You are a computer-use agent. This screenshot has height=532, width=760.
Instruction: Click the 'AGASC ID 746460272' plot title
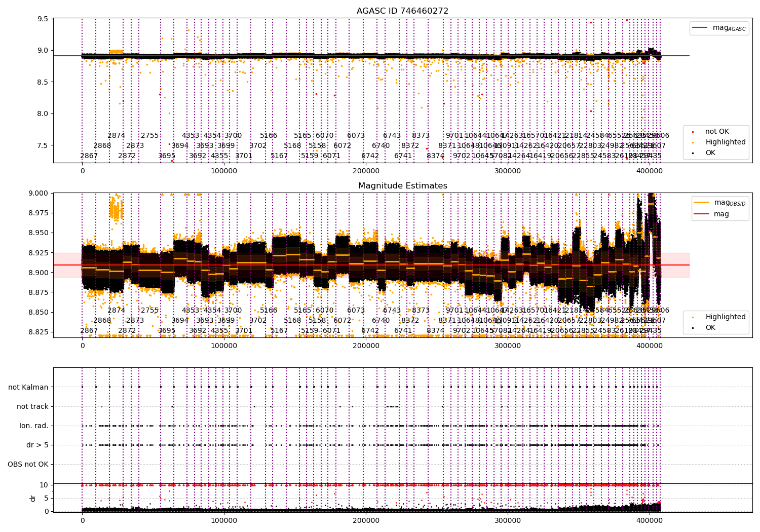(x=402, y=11)
